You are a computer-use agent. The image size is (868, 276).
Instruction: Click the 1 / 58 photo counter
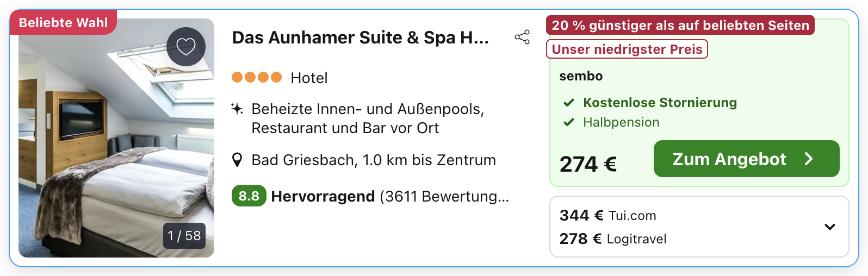click(x=184, y=236)
